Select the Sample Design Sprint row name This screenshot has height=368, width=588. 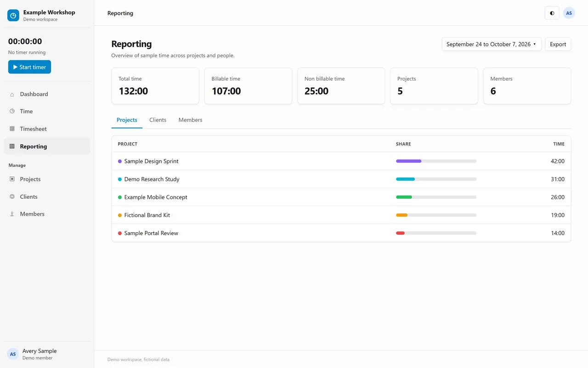(151, 161)
